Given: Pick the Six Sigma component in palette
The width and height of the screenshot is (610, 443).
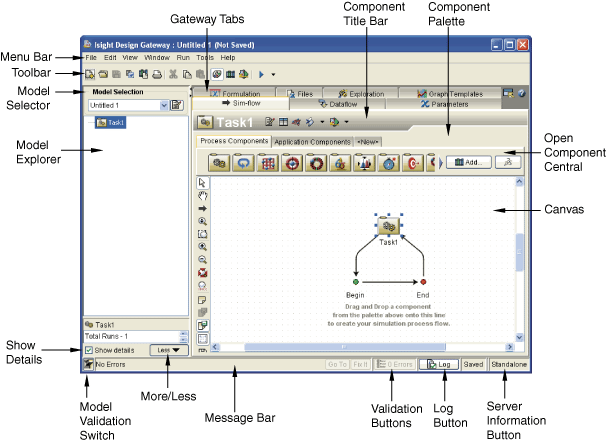Looking at the screenshot, I should [340, 163].
